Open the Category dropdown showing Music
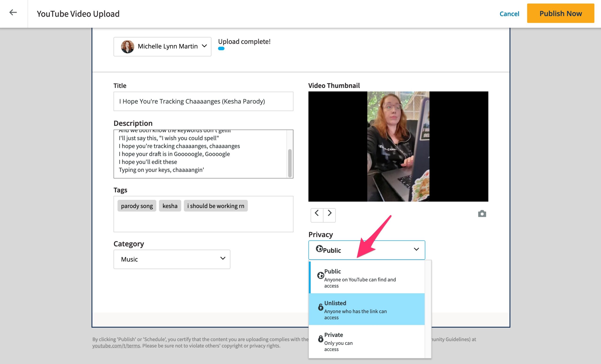 [172, 259]
